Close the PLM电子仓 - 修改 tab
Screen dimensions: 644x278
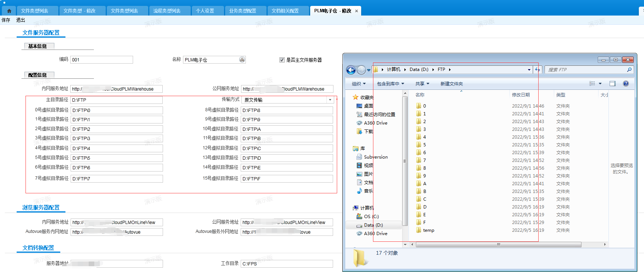[356, 11]
